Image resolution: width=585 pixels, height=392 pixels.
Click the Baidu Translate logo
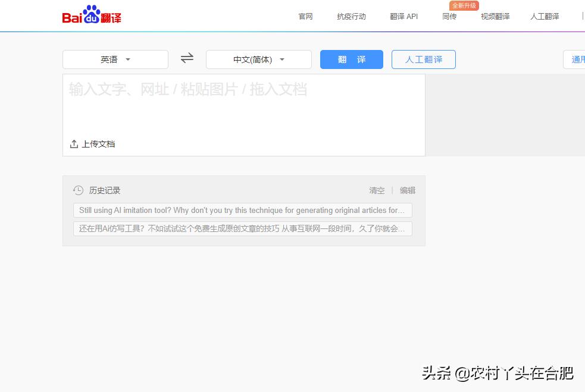92,15
